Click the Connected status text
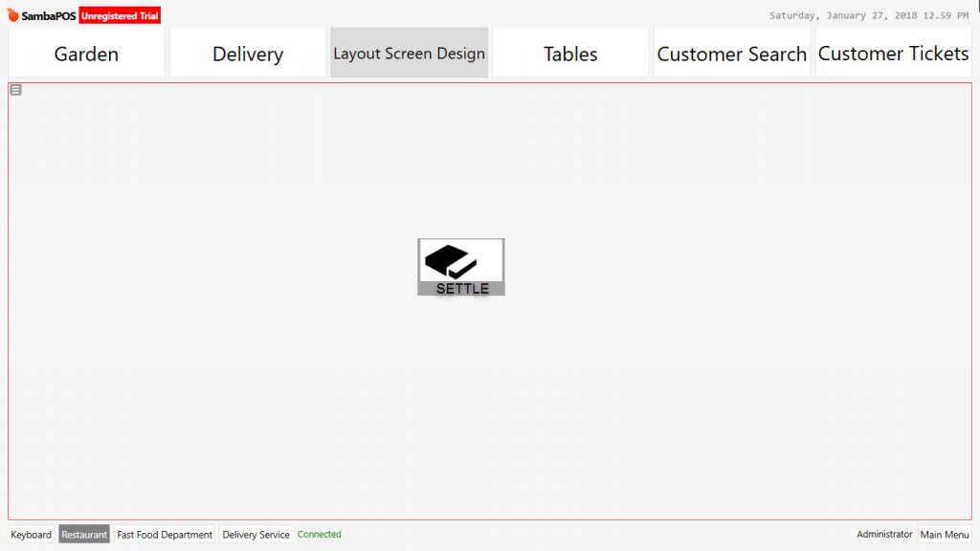The image size is (980, 551). pyautogui.click(x=320, y=534)
